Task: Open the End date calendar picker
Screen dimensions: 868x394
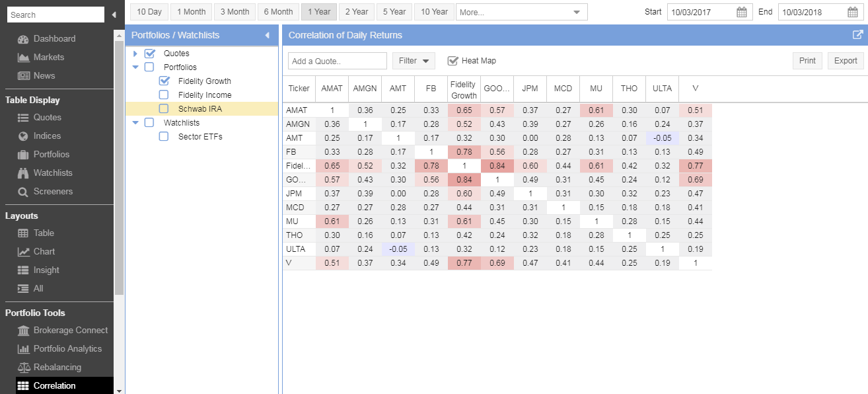Action: pyautogui.click(x=853, y=12)
